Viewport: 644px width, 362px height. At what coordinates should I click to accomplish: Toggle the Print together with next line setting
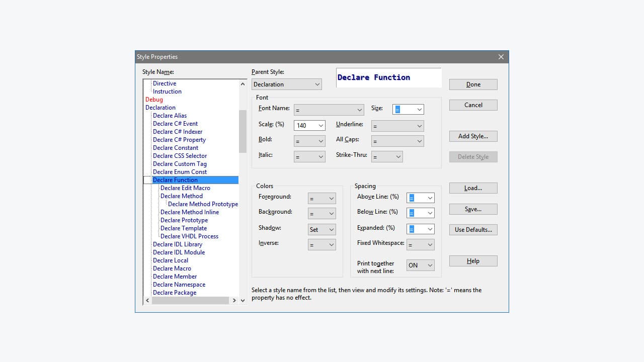pyautogui.click(x=420, y=265)
